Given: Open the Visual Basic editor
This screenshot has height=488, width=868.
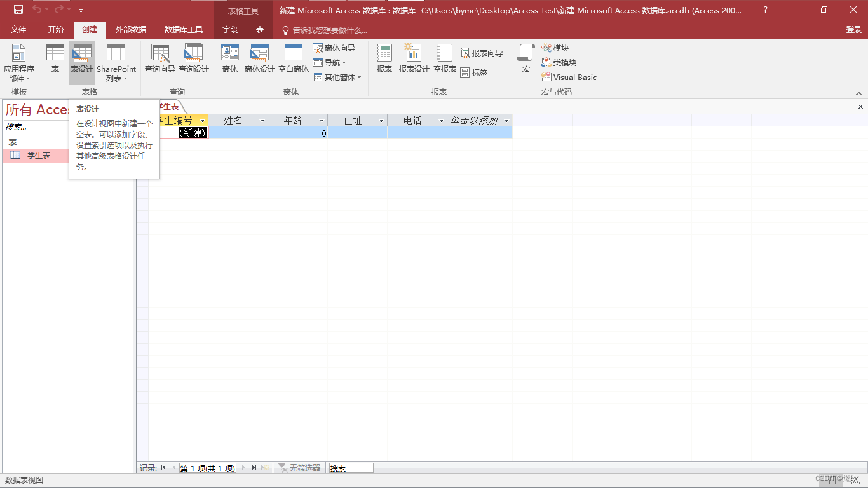Looking at the screenshot, I should (569, 78).
